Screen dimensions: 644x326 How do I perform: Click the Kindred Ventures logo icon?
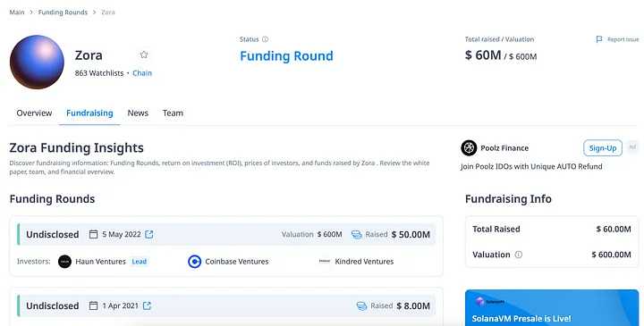tap(325, 261)
